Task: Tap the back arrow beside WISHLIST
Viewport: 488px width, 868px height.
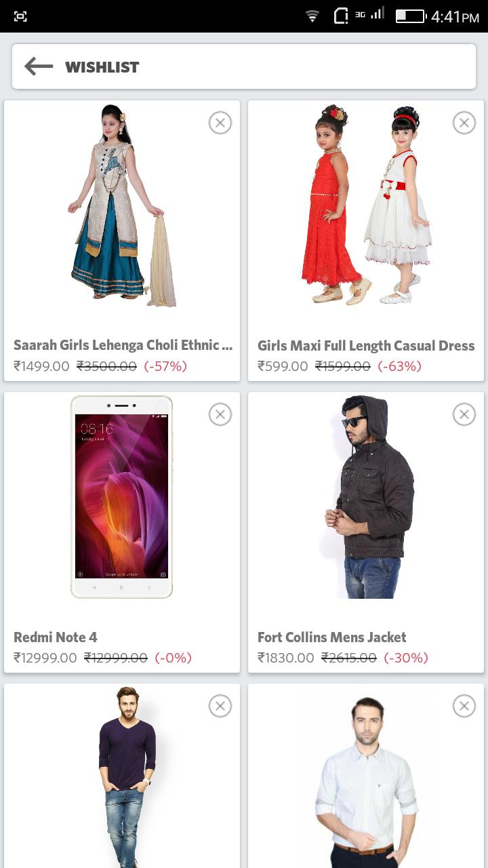Action: [39, 66]
